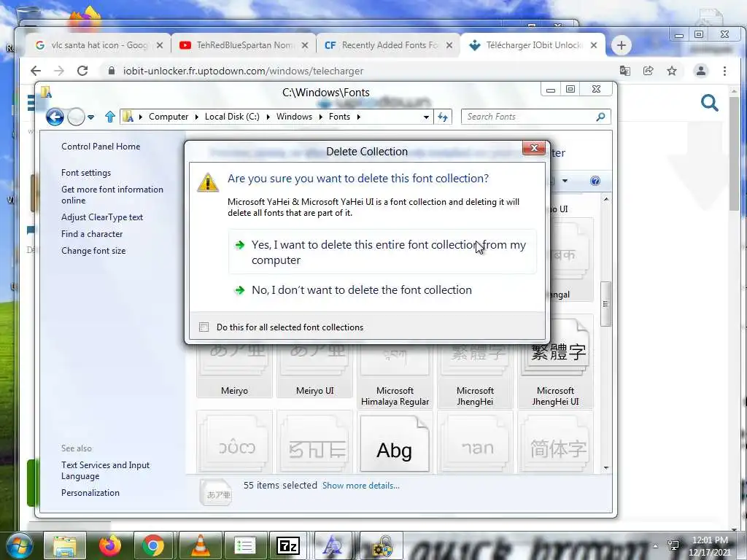Open VLC media player from taskbar

[x=201, y=546]
